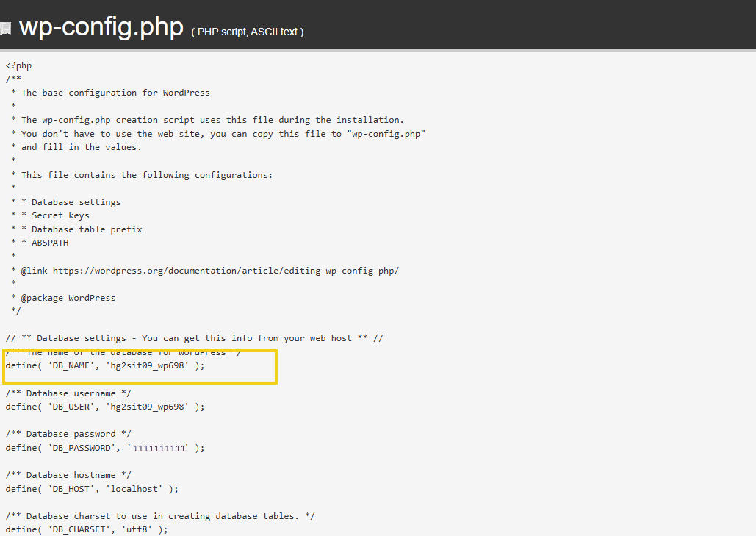Click the "<?php" opening tag line
This screenshot has height=536, width=756.
[19, 65]
